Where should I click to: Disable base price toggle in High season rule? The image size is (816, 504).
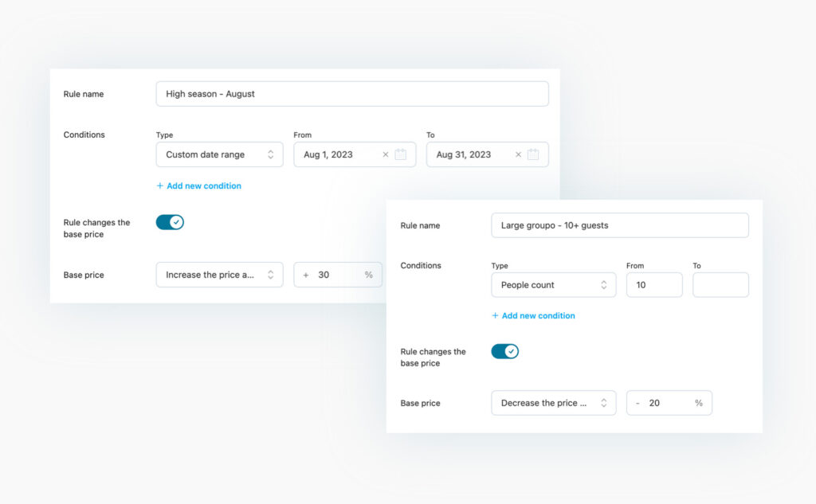click(170, 222)
